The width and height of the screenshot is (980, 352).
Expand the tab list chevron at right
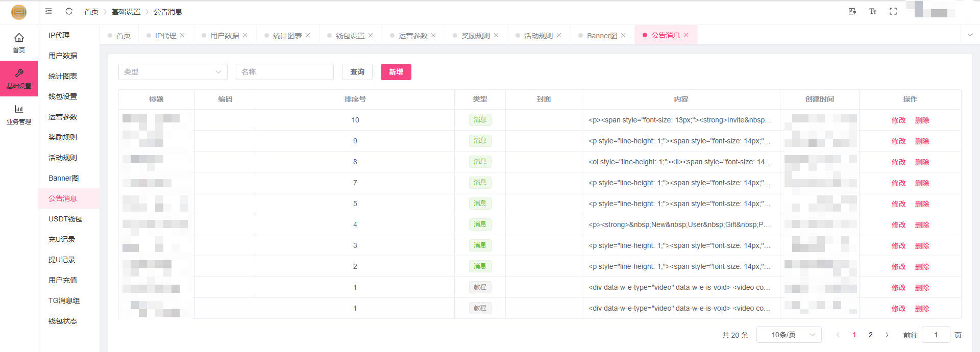coord(970,35)
